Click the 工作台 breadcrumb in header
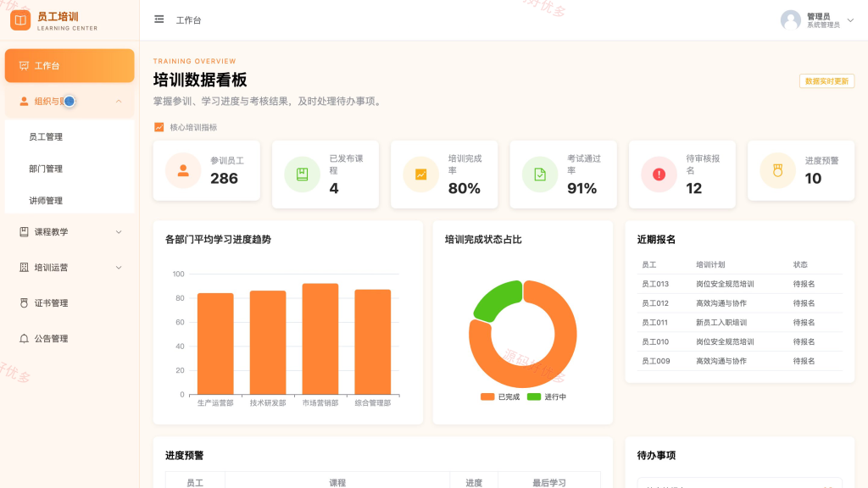 pos(189,20)
